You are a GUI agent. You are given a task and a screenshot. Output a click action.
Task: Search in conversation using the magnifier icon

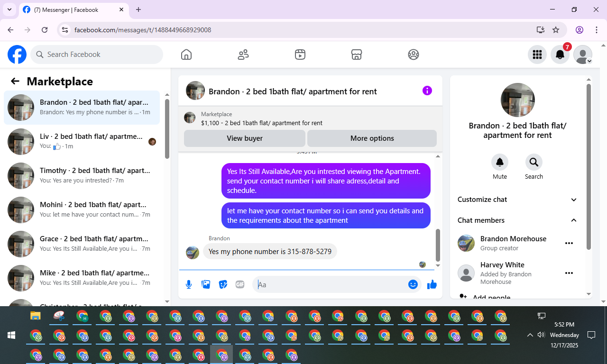tap(534, 162)
